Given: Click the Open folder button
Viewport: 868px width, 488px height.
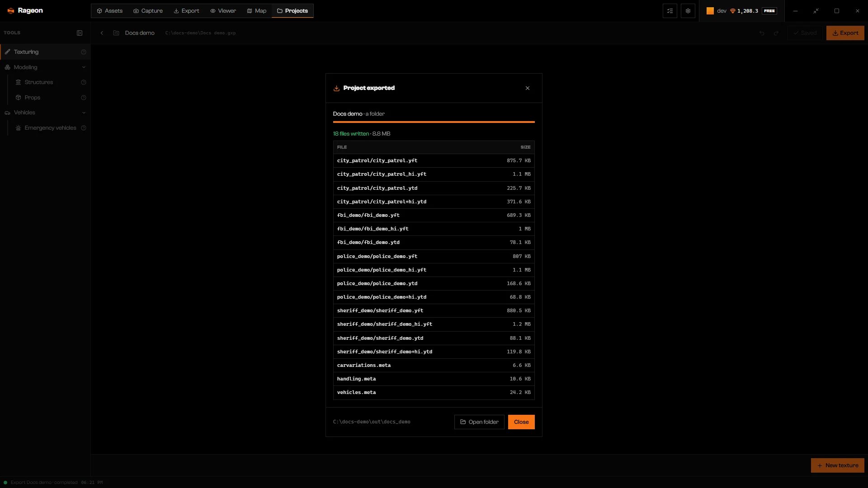Looking at the screenshot, I should (x=479, y=422).
